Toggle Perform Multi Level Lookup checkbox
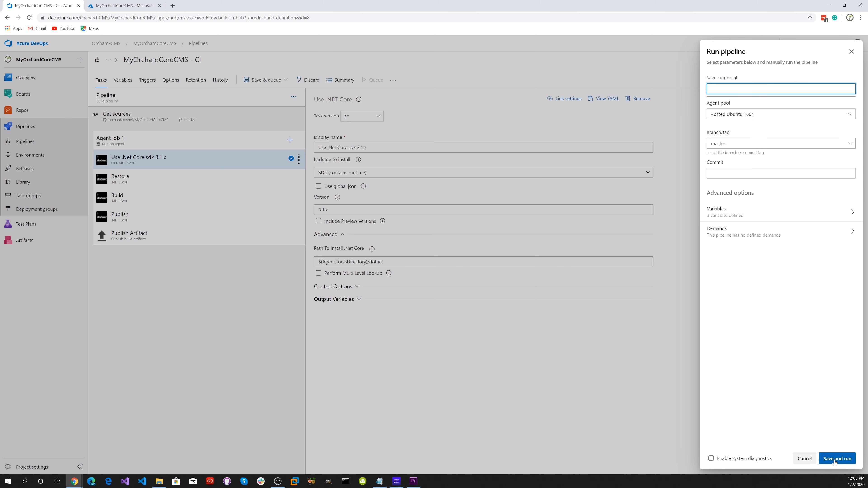868x488 pixels. pyautogui.click(x=318, y=273)
